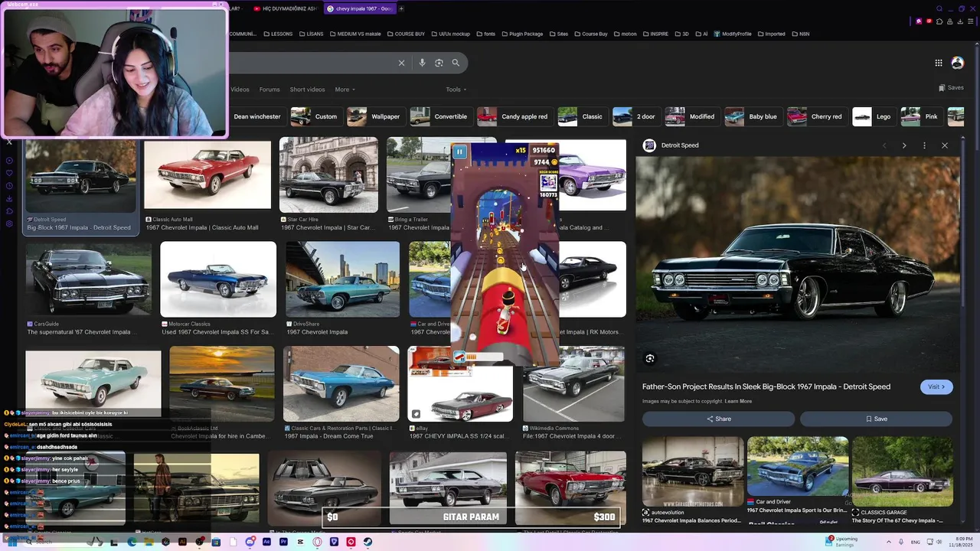Save the Detroit Speed image
The height and width of the screenshot is (551, 980).
[x=876, y=419]
